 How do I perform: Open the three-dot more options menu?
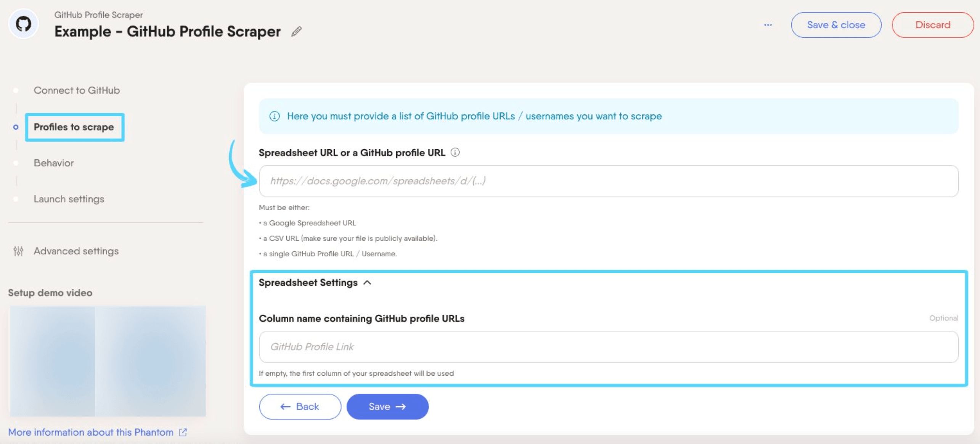768,25
